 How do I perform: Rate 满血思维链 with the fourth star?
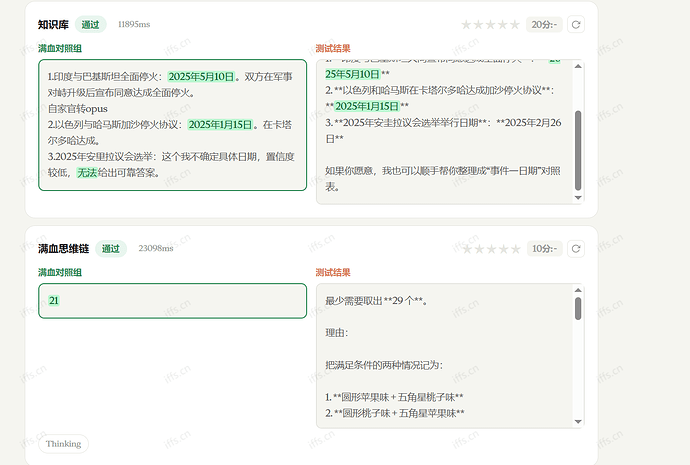point(504,249)
